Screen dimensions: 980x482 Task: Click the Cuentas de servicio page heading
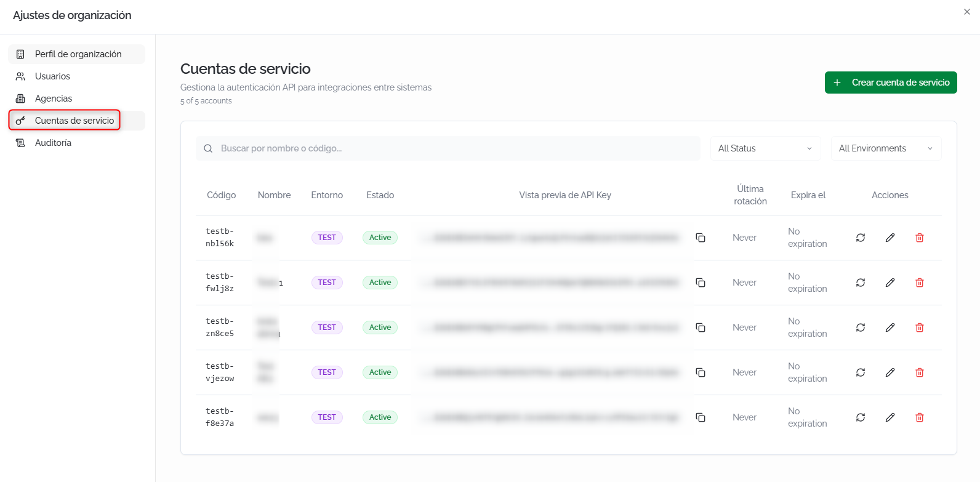pyautogui.click(x=246, y=69)
